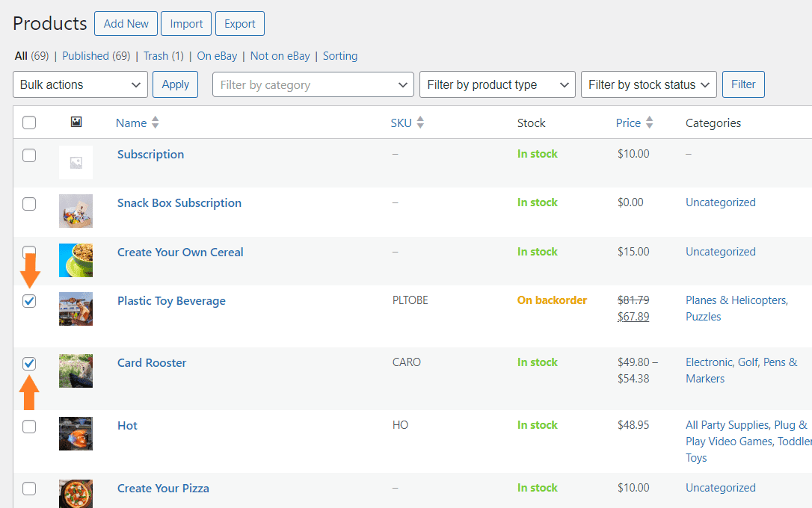View the Trash product list
Screen dimensions: 812x508
[x=152, y=55]
